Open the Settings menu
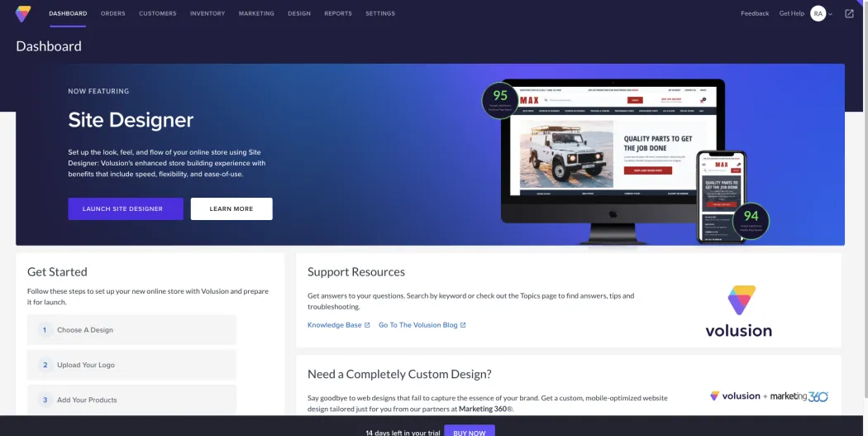The image size is (868, 436). click(380, 13)
